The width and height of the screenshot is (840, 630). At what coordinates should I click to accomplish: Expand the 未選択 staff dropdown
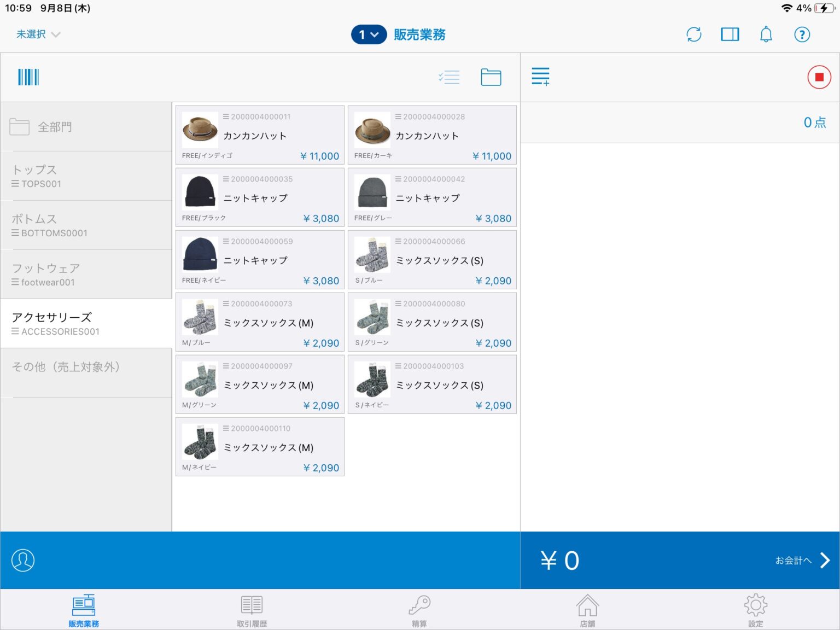click(38, 34)
